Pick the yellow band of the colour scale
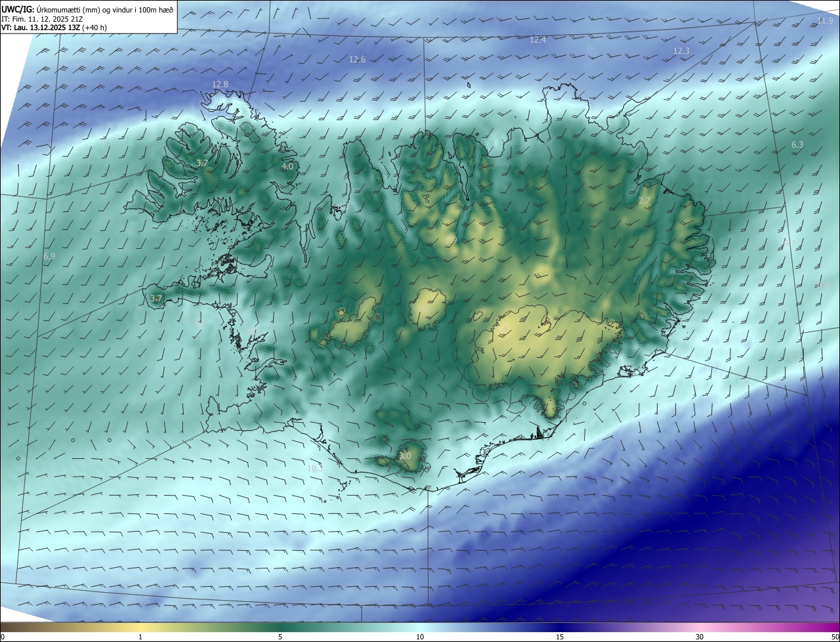Screen dimensions: 840x642 pyautogui.click(x=141, y=627)
